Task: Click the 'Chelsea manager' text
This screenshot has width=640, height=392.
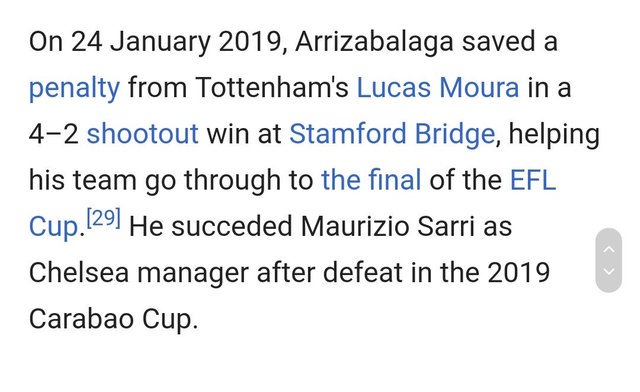Action: point(138,273)
